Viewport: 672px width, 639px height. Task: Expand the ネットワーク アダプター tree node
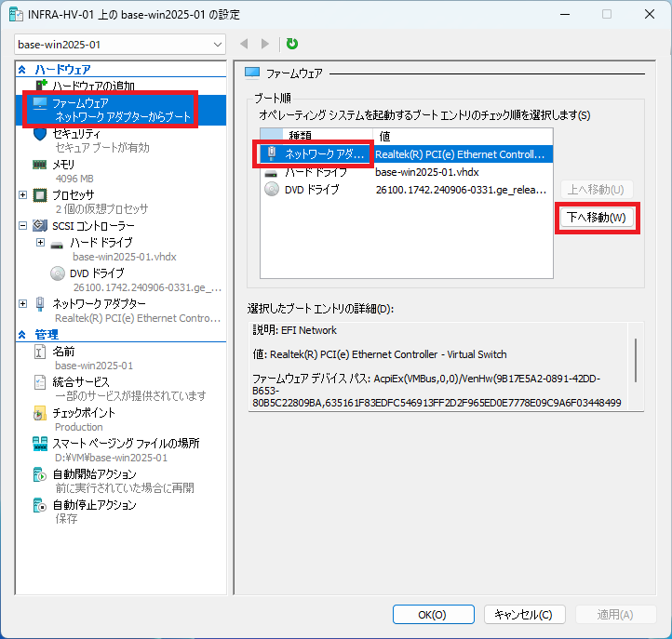22,304
